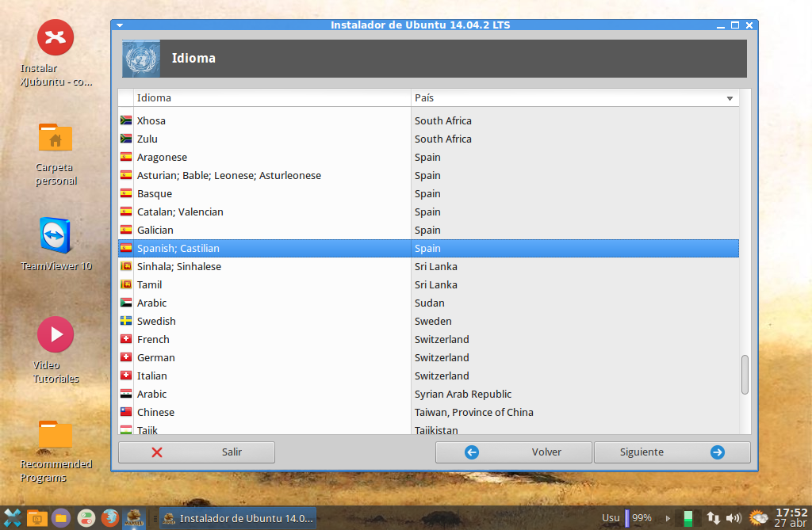Image resolution: width=812 pixels, height=530 pixels.
Task: Open the column options arrow in the País header
Action: [x=730, y=98]
